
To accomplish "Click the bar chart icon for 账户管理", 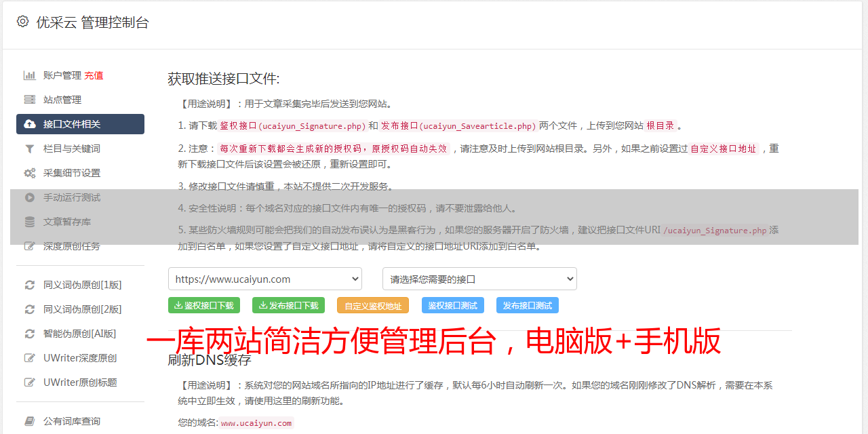I will pyautogui.click(x=30, y=75).
